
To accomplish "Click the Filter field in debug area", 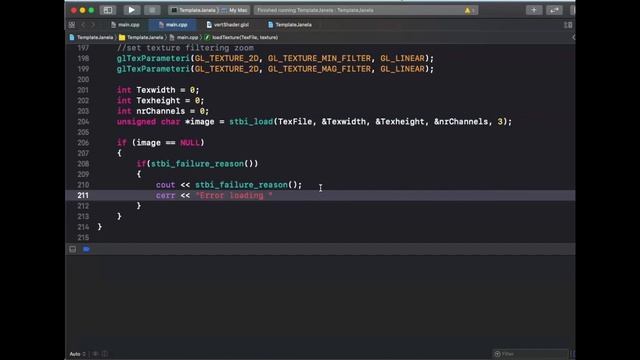I will 531,354.
